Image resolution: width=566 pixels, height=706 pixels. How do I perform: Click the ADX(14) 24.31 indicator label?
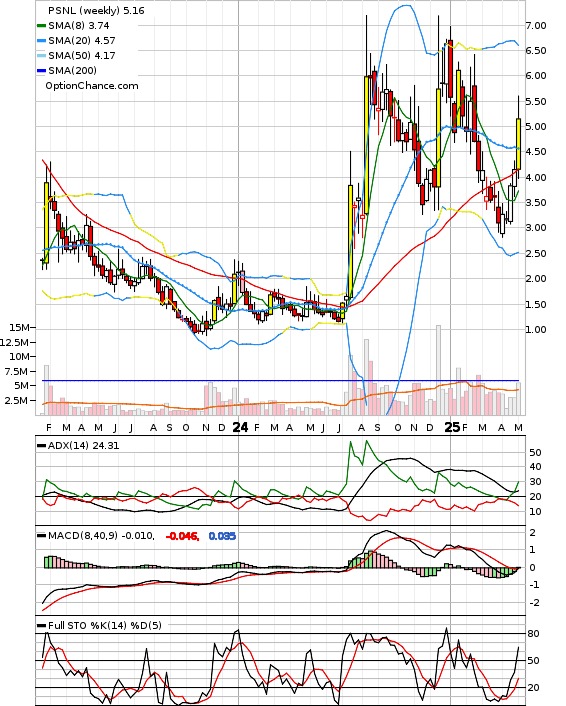click(83, 446)
